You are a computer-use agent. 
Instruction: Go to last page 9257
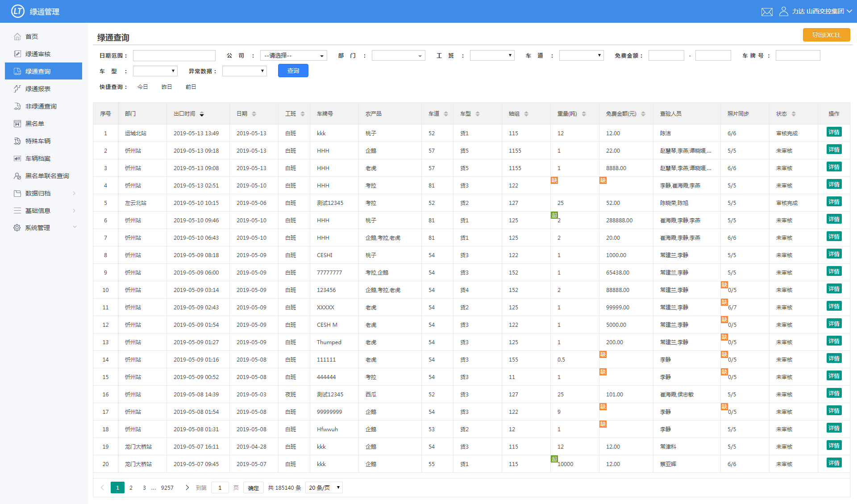[167, 487]
